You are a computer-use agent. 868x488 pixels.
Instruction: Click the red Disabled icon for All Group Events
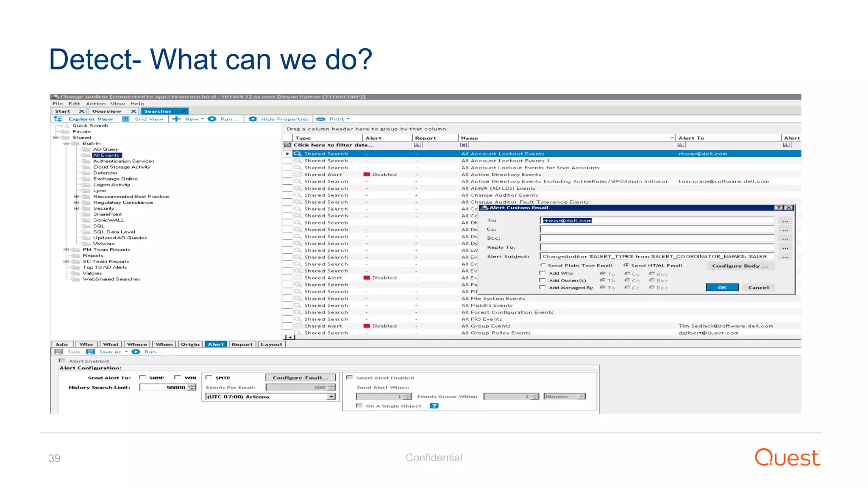pyautogui.click(x=367, y=326)
